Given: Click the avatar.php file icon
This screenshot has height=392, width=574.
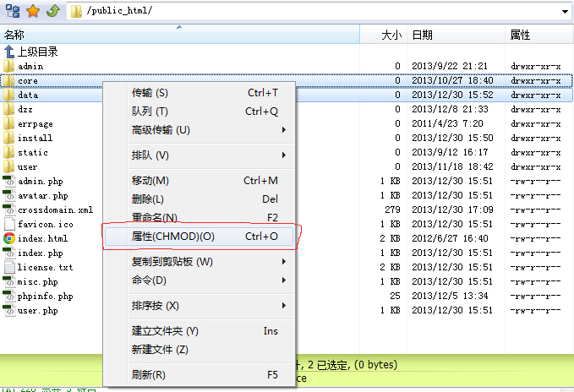Looking at the screenshot, I should 9,196.
